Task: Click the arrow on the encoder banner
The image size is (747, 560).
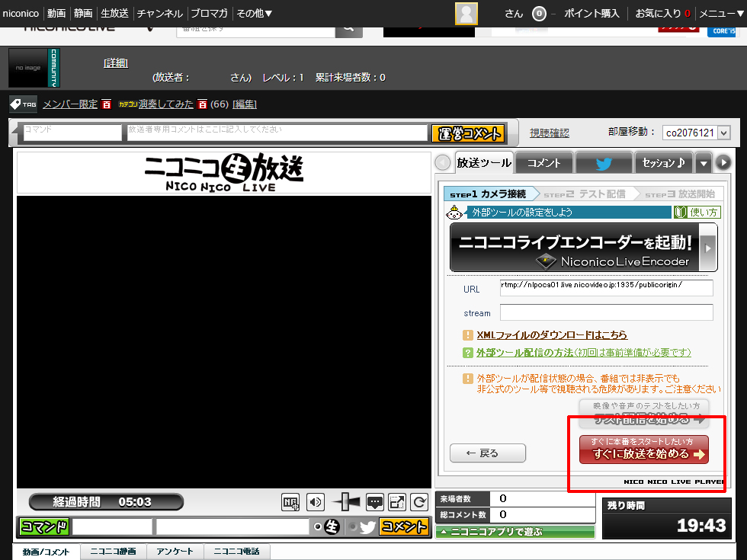Action: click(708, 248)
